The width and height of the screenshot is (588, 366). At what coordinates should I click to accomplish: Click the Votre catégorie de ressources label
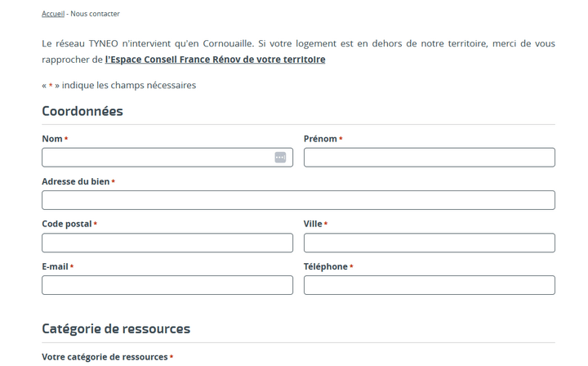(105, 357)
